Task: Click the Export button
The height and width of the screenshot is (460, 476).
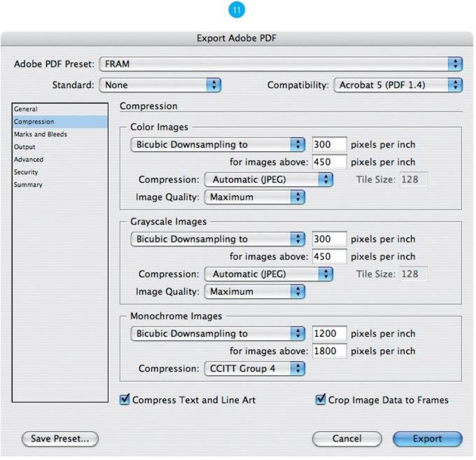Action: tap(427, 439)
